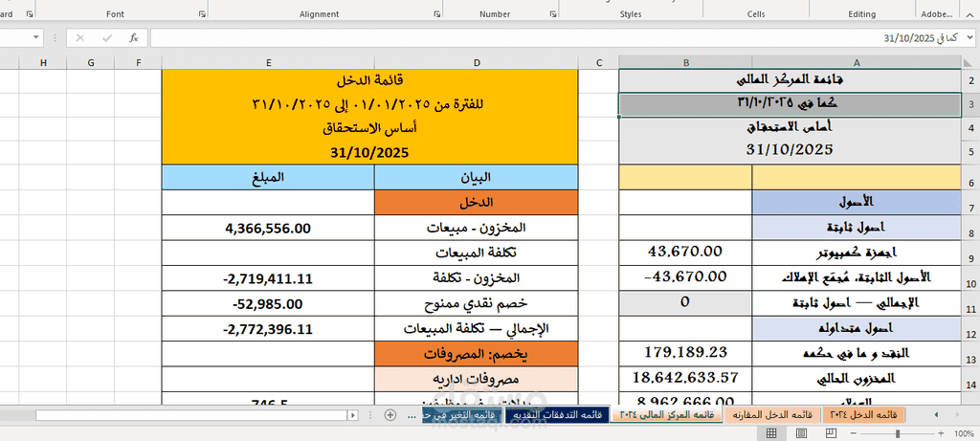Zoom in with the plus button
This screenshot has height=441, width=980.
[x=941, y=432]
